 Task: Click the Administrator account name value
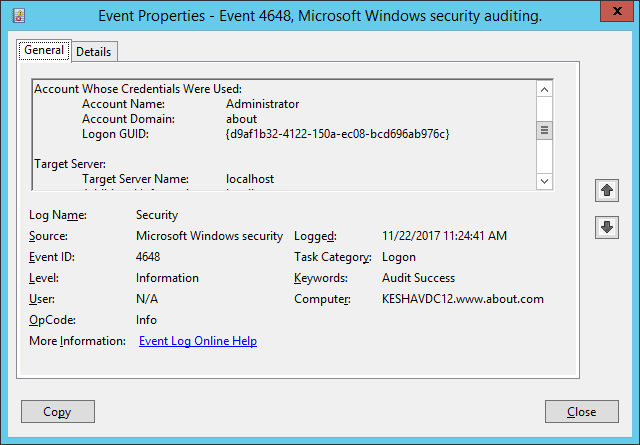tap(262, 104)
